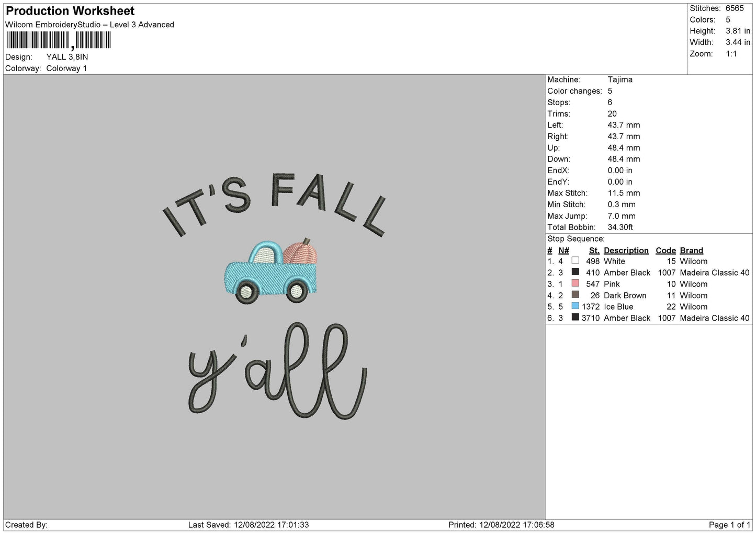Click the Ice Blue color swatch
The width and height of the screenshot is (756, 534).
coord(575,306)
